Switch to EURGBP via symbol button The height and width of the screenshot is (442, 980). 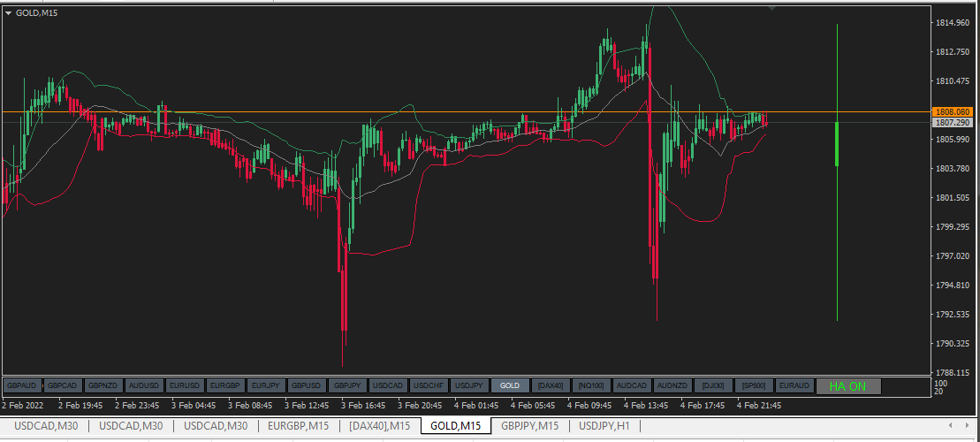[225, 385]
